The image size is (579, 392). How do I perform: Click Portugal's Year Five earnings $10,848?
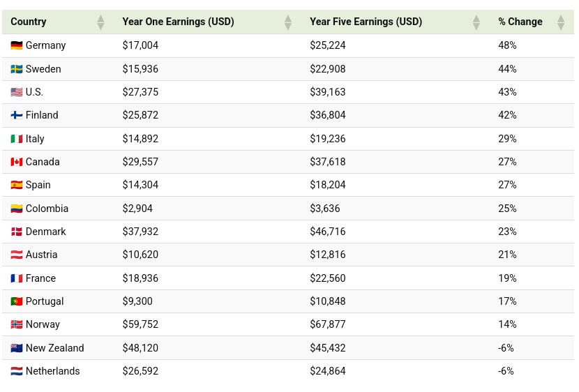point(328,301)
